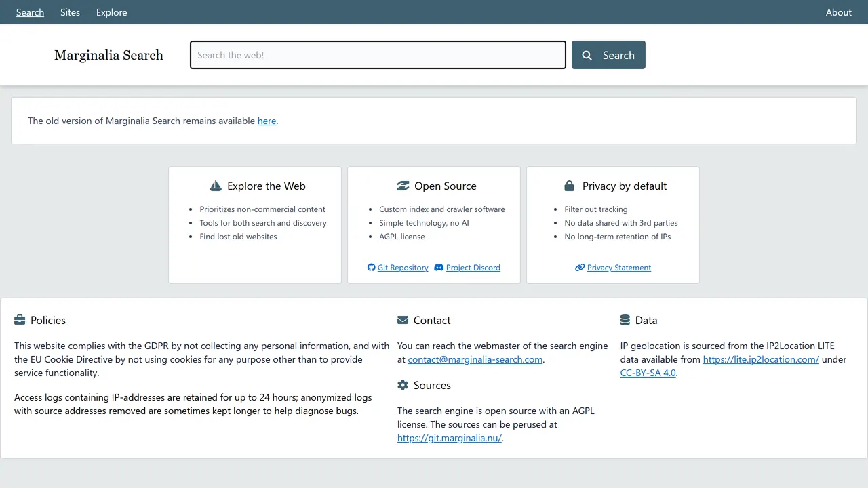Viewport: 868px width, 488px height.
Task: Click the contact@marginalia-search.com email link
Action: [x=475, y=359]
